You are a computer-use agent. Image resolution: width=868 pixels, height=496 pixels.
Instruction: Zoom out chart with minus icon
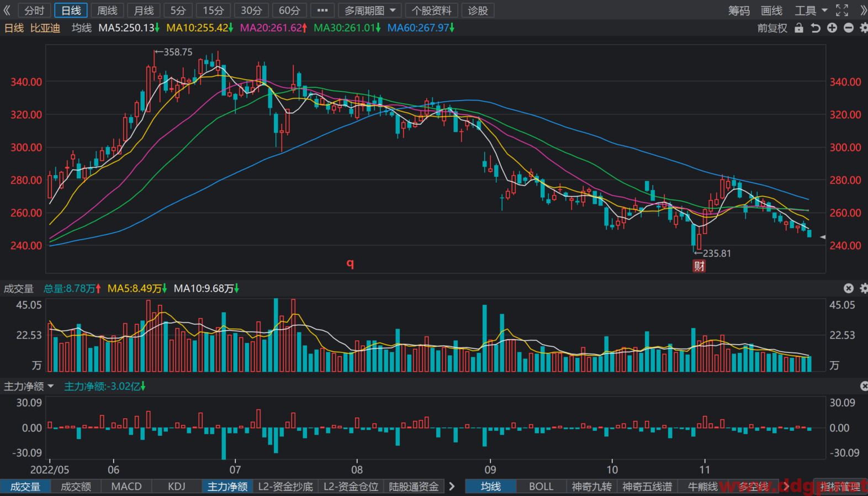pos(849,28)
